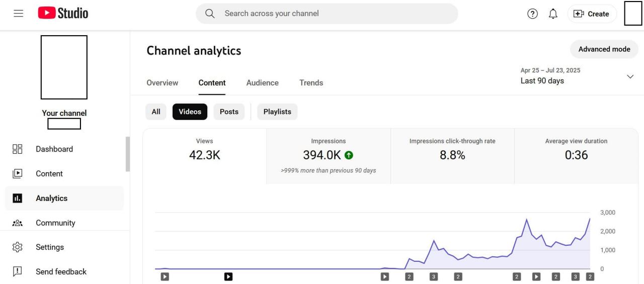This screenshot has height=284, width=644.
Task: Click the Search across your channel field
Action: coord(327,14)
